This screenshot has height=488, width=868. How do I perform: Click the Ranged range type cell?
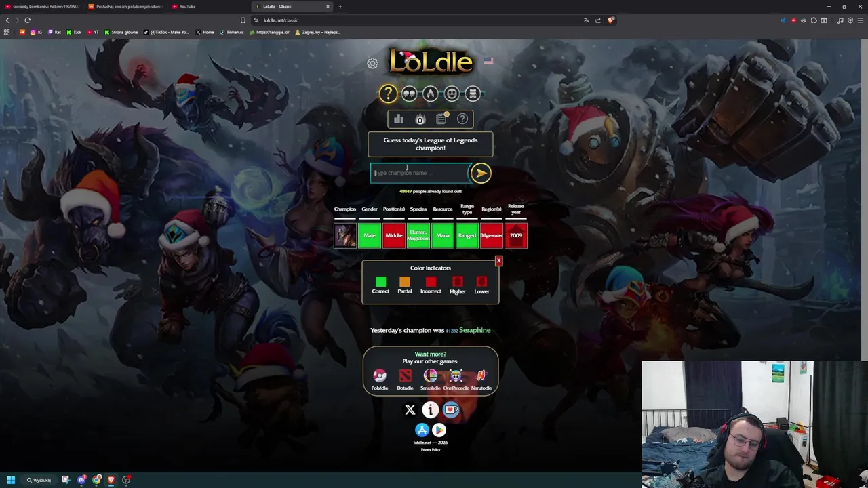click(467, 235)
